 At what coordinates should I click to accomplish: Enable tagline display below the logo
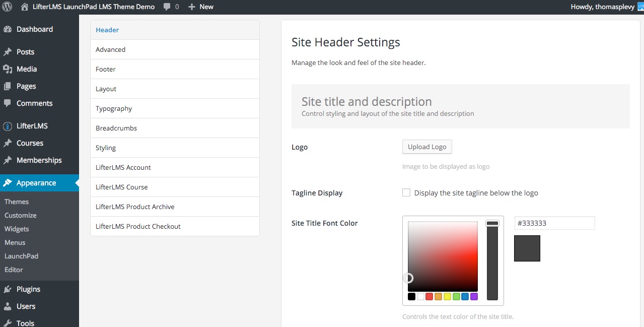406,192
